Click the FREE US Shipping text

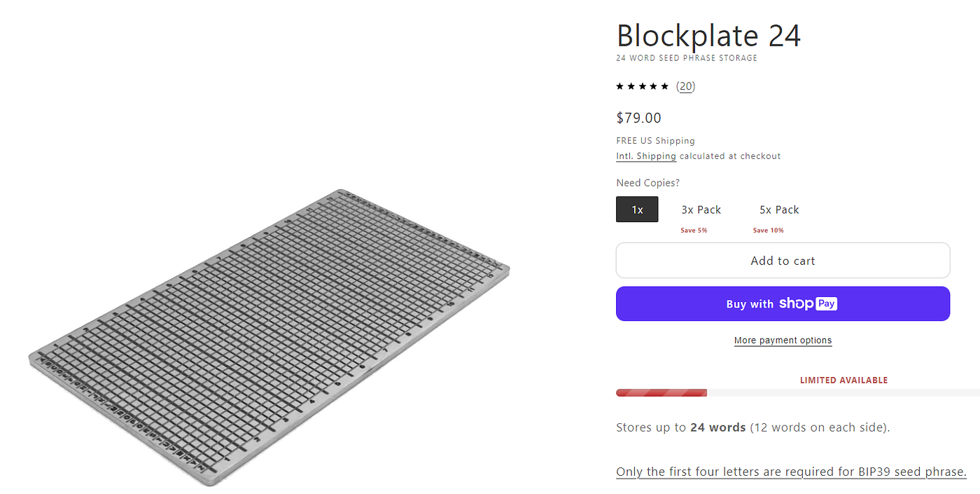(655, 140)
